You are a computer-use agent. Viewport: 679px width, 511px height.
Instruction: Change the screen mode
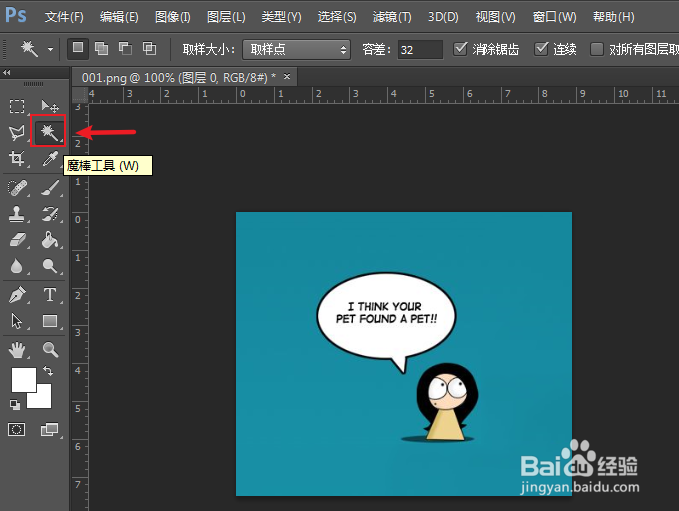click(x=49, y=430)
